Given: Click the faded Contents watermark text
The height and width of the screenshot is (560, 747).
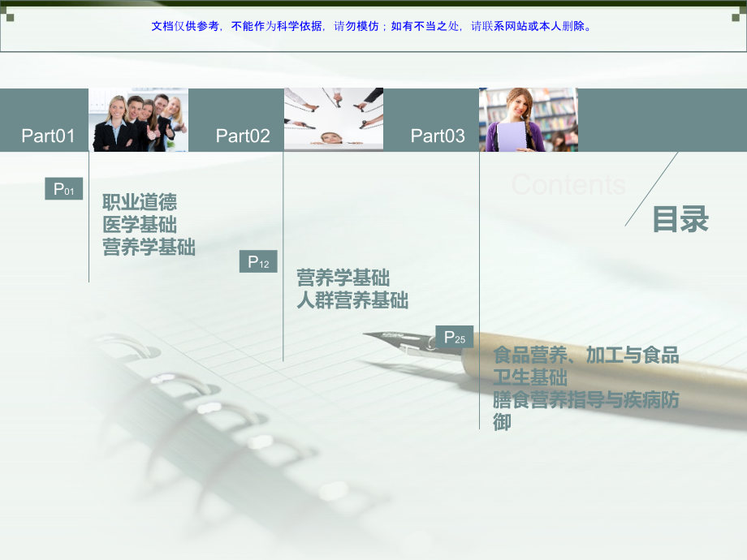Looking at the screenshot, I should coord(568,185).
